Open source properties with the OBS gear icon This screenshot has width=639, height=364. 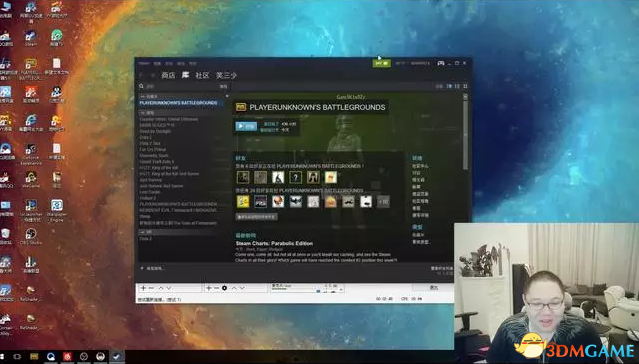pos(225,288)
